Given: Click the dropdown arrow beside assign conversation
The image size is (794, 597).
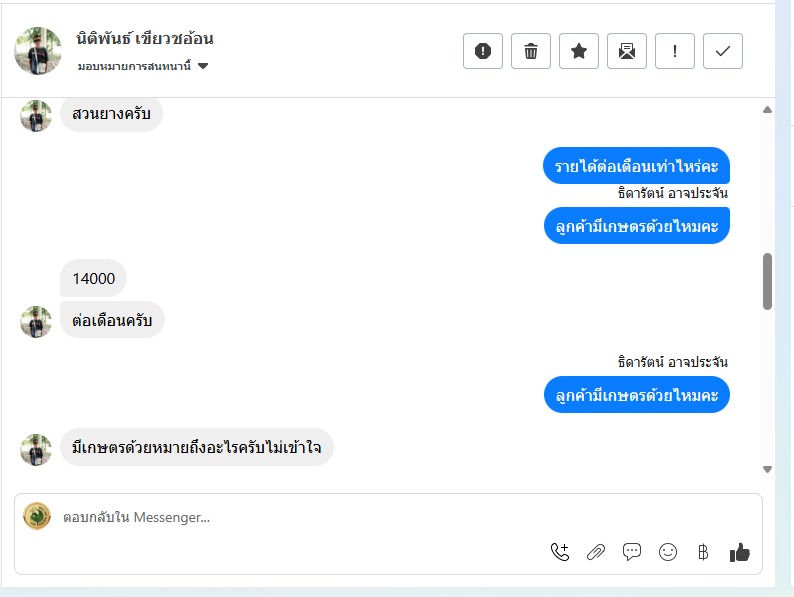Looking at the screenshot, I should tap(203, 66).
